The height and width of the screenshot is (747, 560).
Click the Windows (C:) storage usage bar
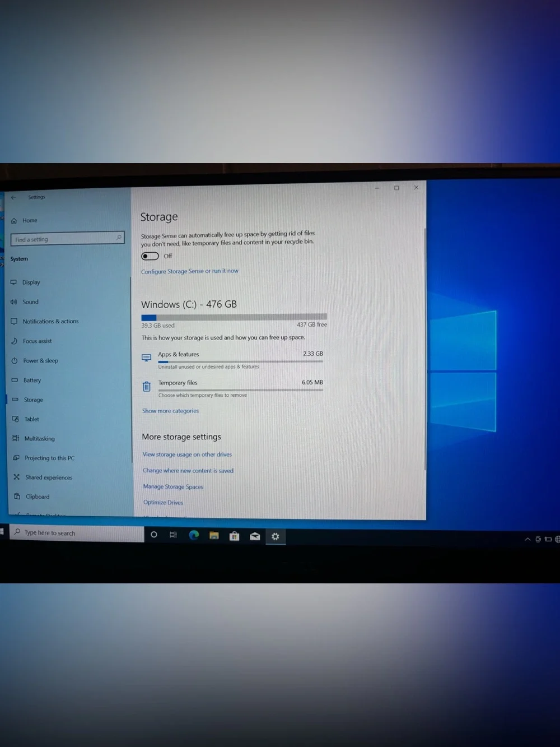click(234, 317)
